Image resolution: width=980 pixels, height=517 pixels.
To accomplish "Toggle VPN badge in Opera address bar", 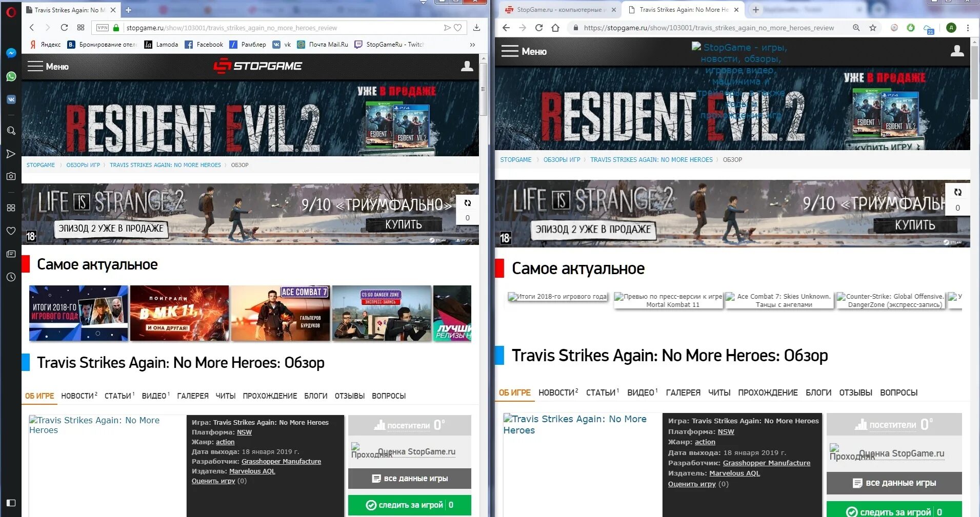I will point(103,28).
